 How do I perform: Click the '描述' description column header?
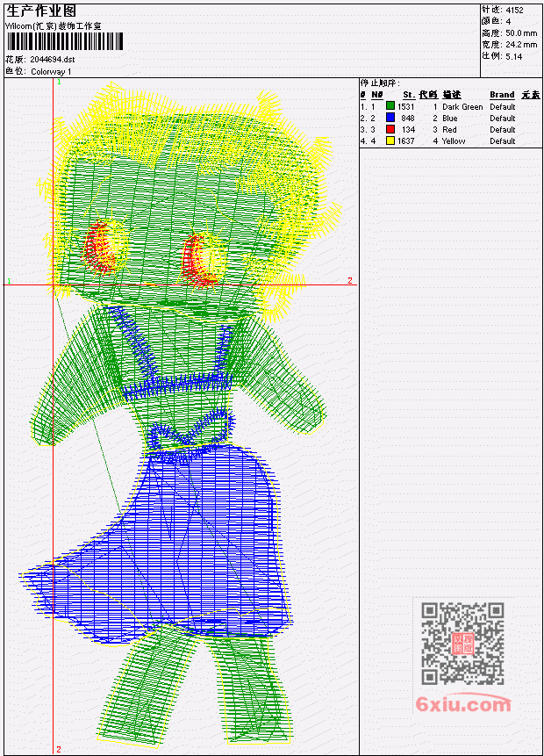[452, 95]
